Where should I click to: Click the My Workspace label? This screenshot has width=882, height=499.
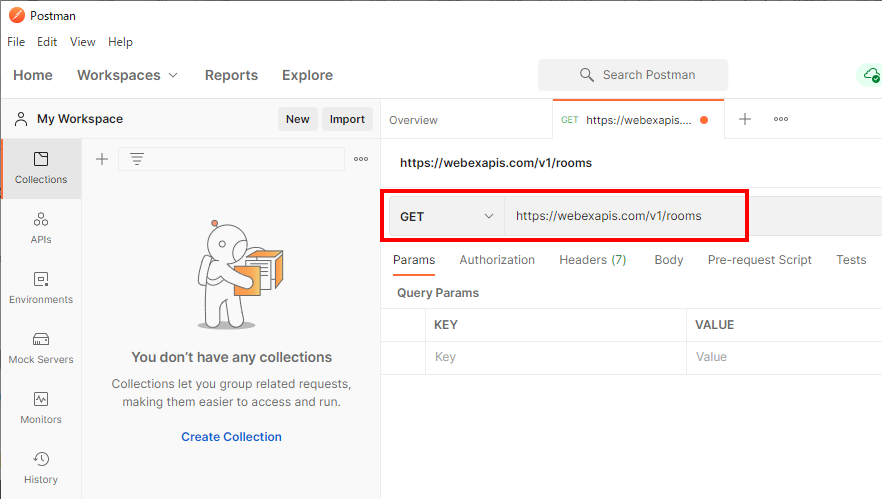click(x=80, y=119)
